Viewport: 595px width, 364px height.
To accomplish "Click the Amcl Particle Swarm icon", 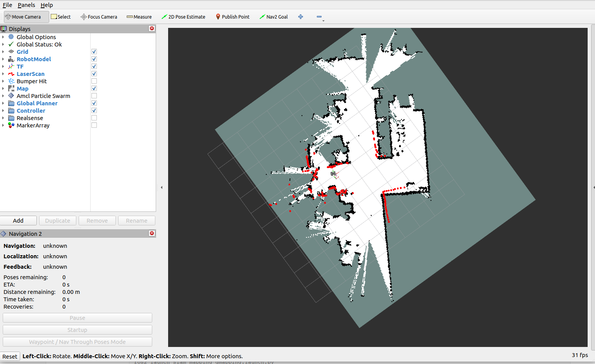I will (11, 96).
